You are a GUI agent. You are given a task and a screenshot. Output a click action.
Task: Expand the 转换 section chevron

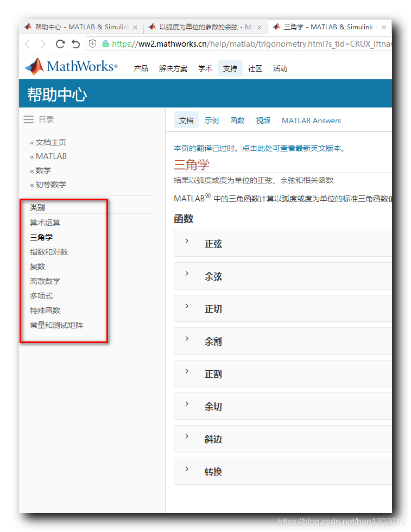pos(187,469)
